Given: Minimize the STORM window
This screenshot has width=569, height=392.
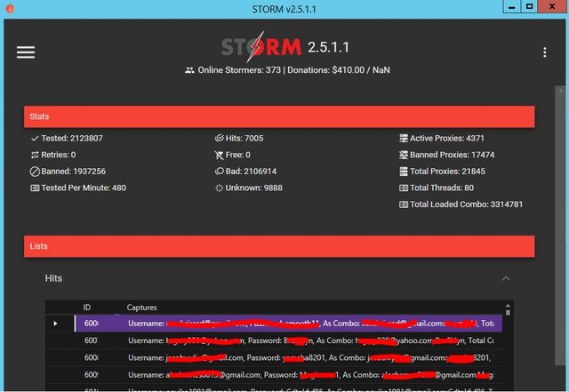Looking at the screenshot, I should click(x=512, y=6).
